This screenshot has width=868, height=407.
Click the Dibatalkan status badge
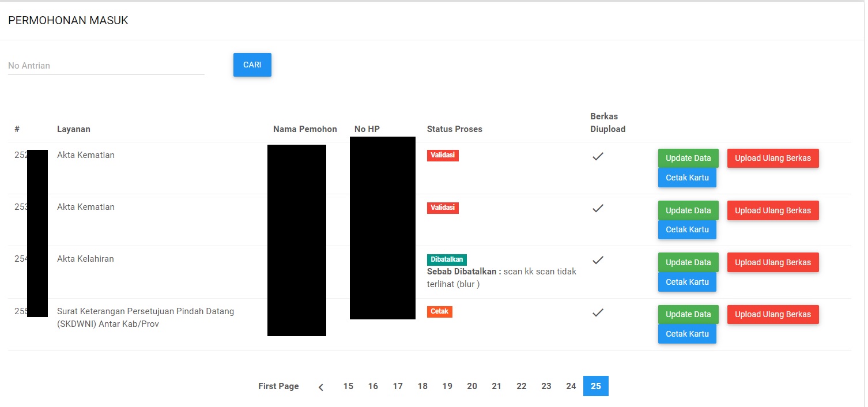447,259
